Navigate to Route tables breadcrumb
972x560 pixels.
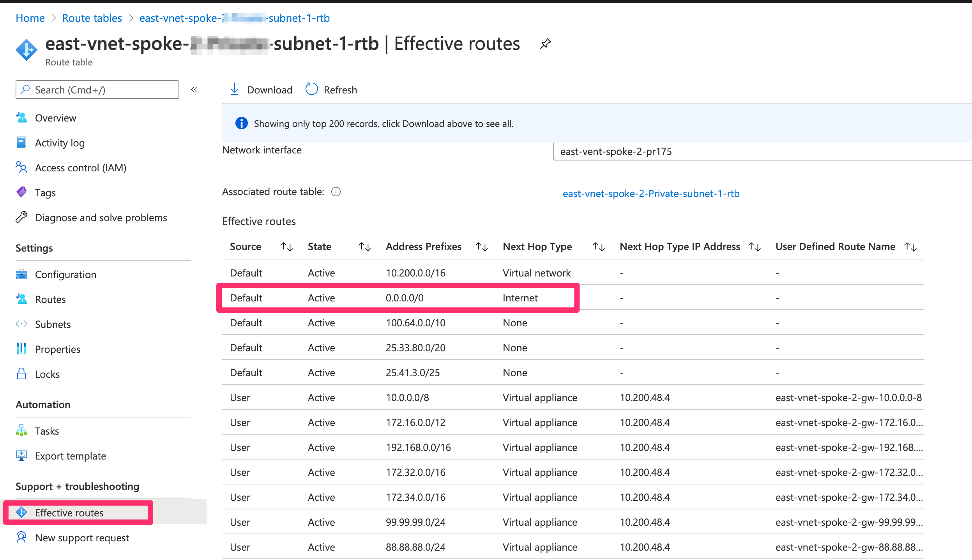coord(92,18)
